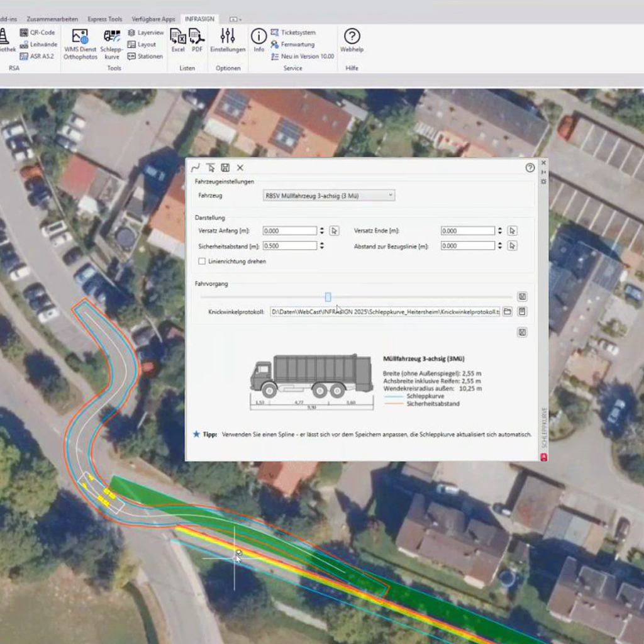This screenshot has height=644, width=644.
Task: Adjust the Sicherheitsabstand spinner arrows
Action: click(x=322, y=246)
